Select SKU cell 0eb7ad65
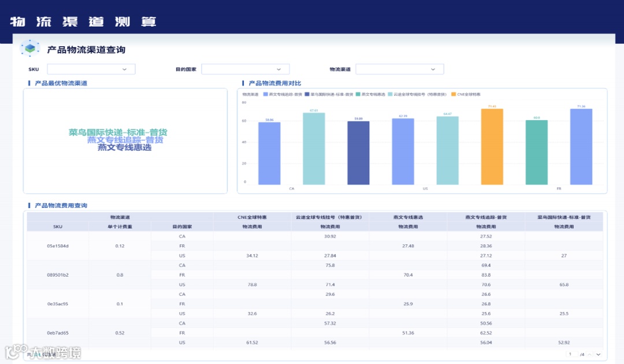 click(58, 333)
